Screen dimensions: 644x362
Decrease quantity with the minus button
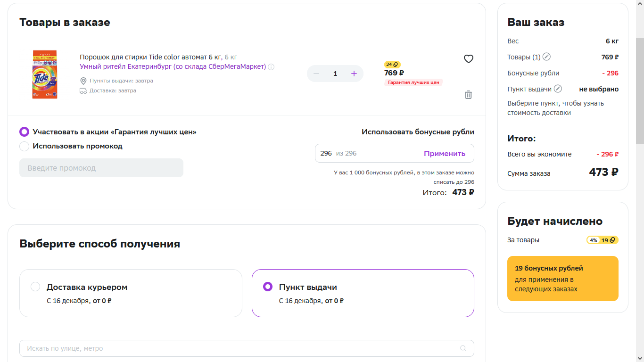tap(316, 74)
